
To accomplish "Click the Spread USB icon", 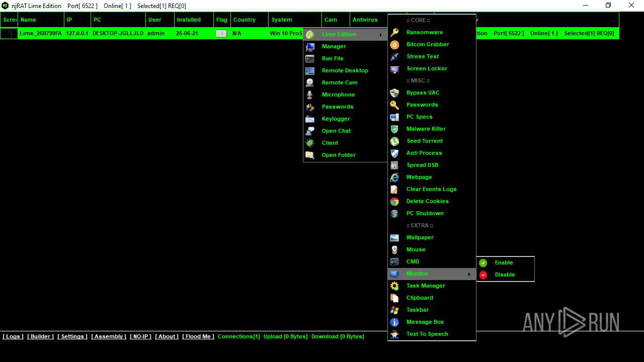I will pyautogui.click(x=395, y=165).
